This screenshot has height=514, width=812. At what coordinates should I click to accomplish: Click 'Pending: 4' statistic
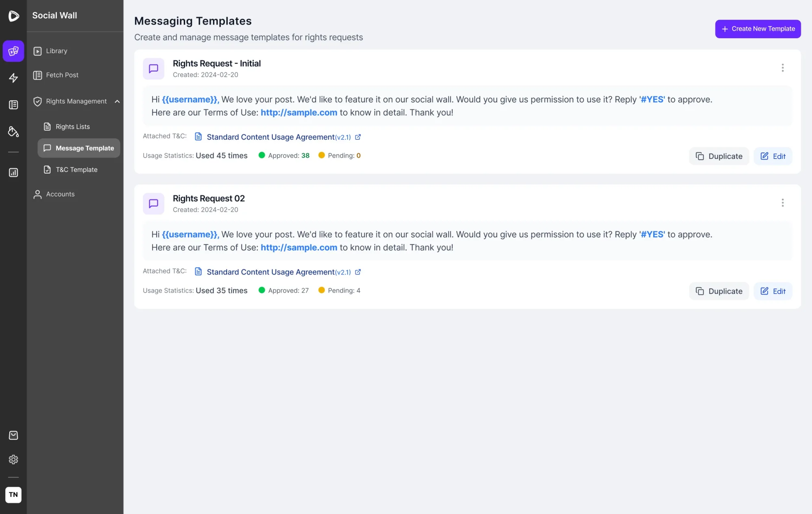point(339,291)
